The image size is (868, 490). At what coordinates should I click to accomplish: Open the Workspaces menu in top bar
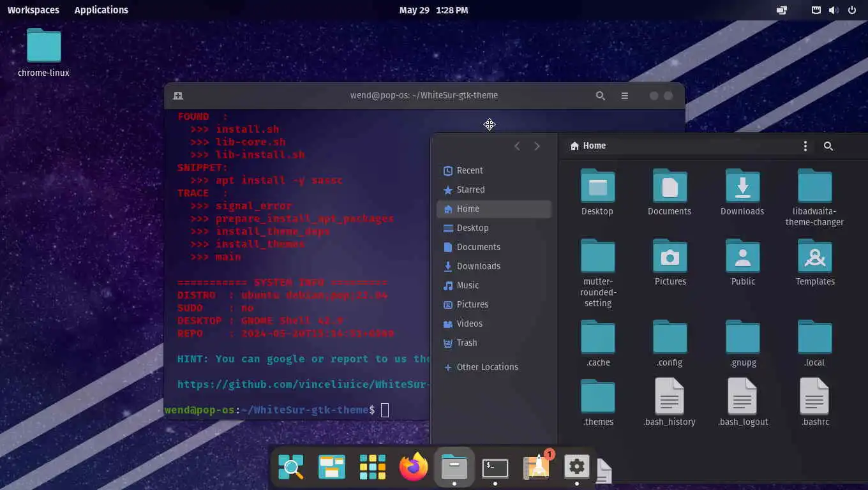coord(33,10)
